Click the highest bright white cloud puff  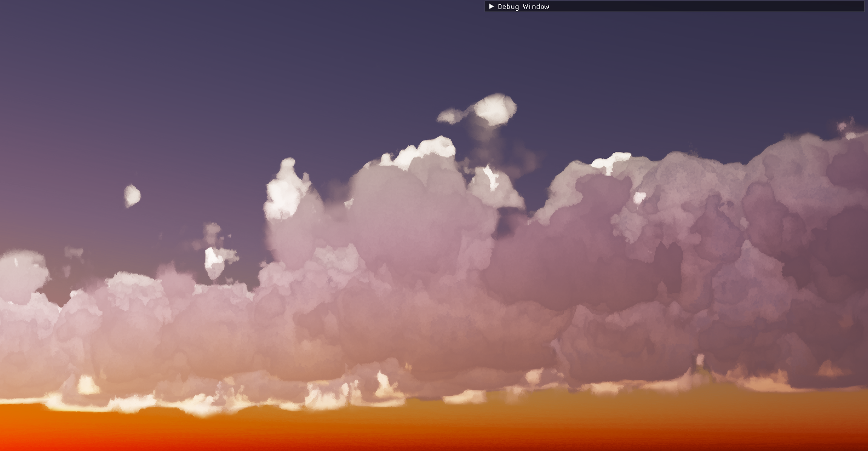495,110
